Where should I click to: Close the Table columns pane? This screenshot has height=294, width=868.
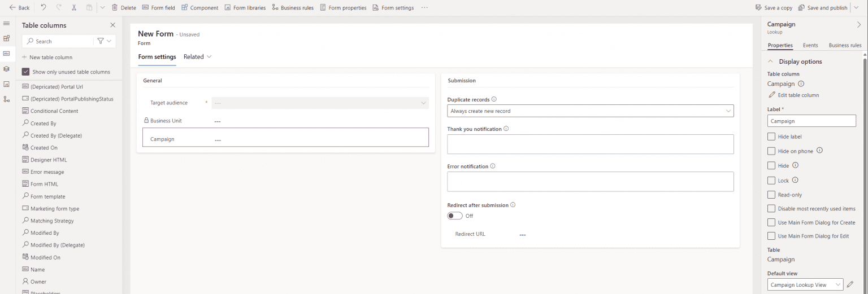pyautogui.click(x=112, y=25)
